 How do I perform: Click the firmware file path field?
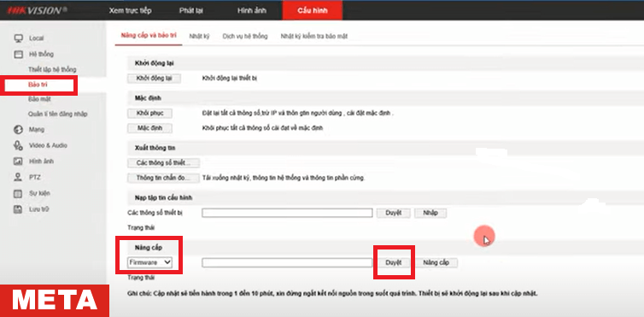287,263
